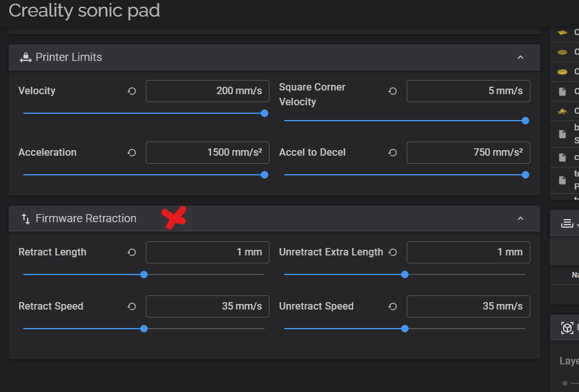Click the Unretract Speed slider handle
This screenshot has width=579, height=392.
click(405, 329)
